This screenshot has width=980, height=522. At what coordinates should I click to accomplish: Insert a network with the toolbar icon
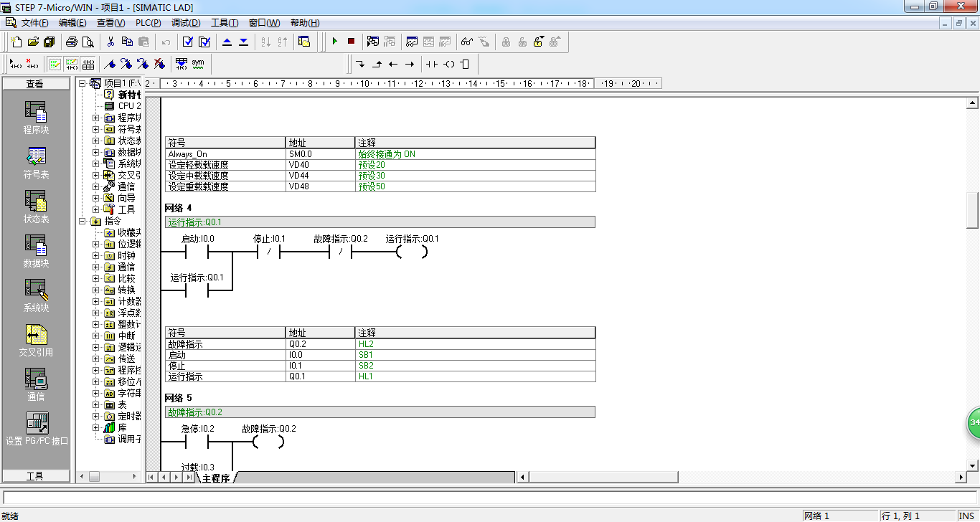[16, 65]
